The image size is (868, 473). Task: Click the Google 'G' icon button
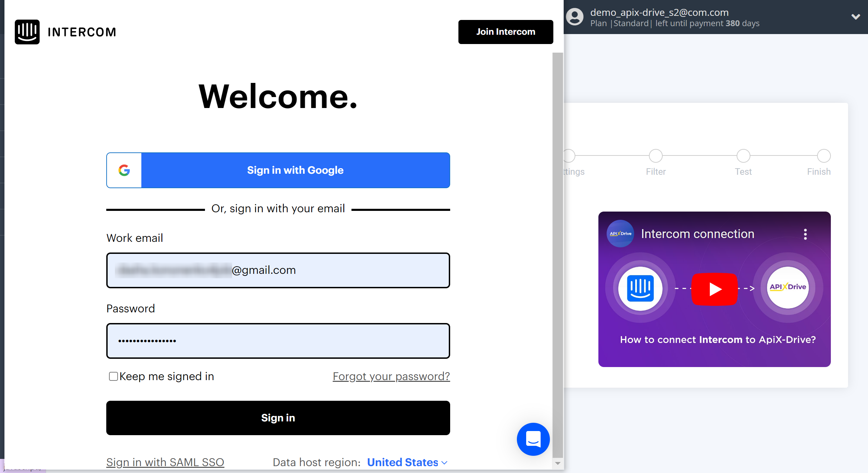tap(123, 170)
